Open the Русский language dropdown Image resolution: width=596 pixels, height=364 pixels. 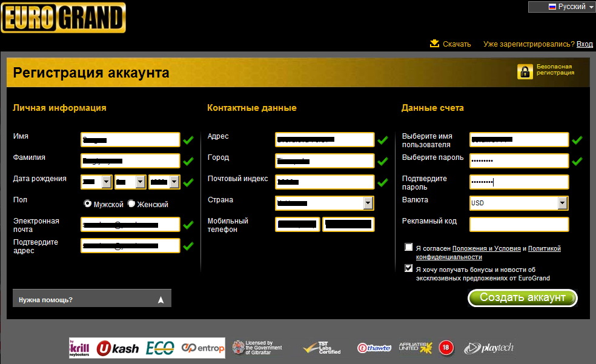coord(562,7)
